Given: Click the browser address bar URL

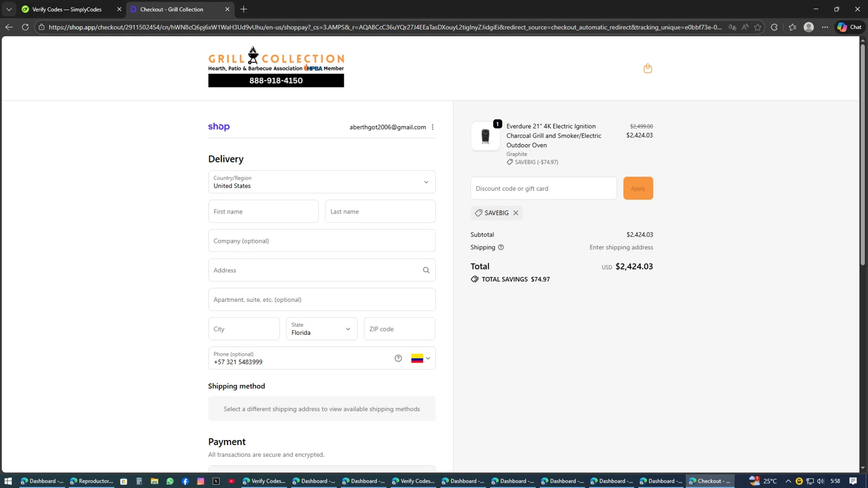Looking at the screenshot, I should tap(385, 27).
